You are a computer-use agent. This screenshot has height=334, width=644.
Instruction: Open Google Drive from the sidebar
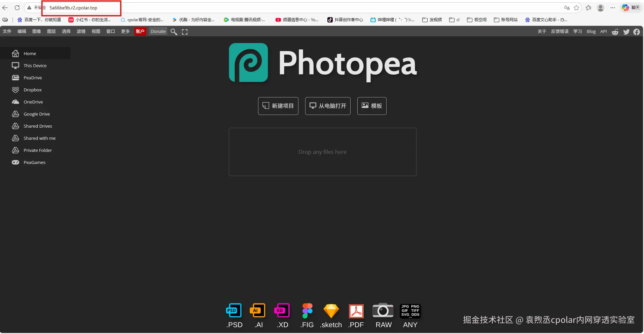click(36, 114)
